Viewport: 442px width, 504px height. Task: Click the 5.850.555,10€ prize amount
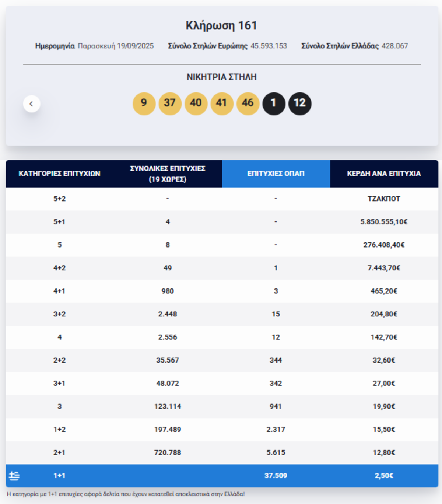pyautogui.click(x=384, y=222)
